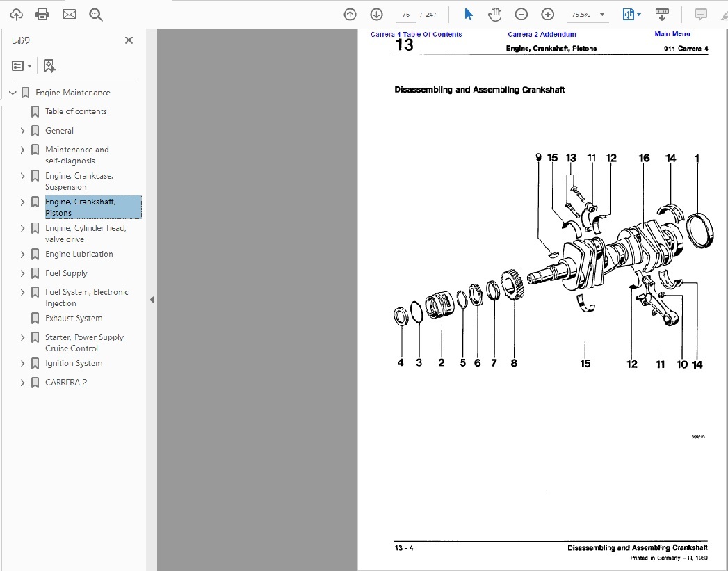Close the bookmarks panel
The image size is (728, 571).
(129, 40)
